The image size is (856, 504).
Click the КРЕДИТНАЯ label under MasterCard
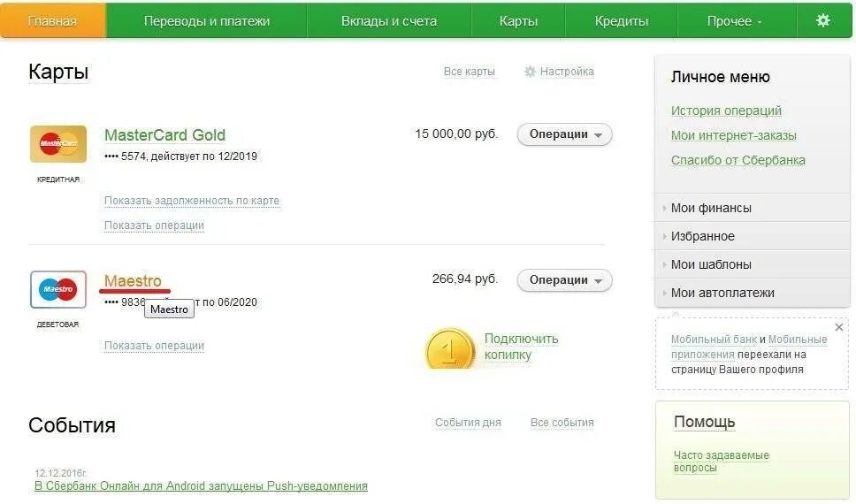point(58,179)
